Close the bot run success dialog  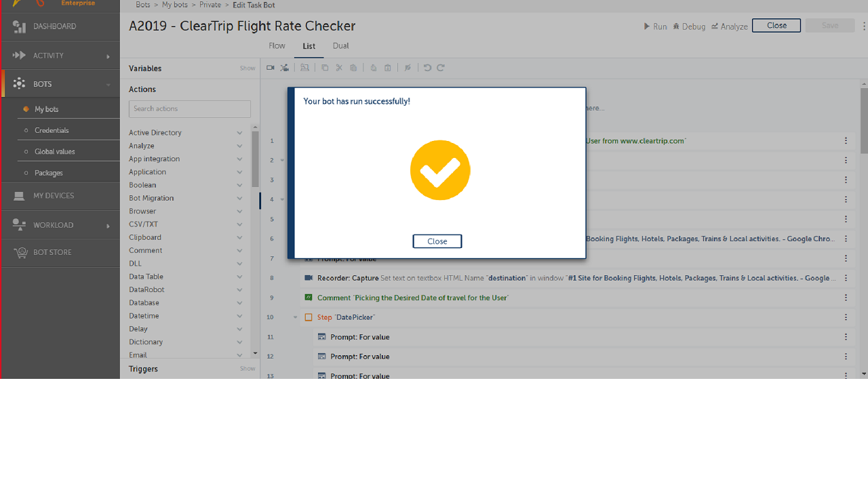coord(437,241)
